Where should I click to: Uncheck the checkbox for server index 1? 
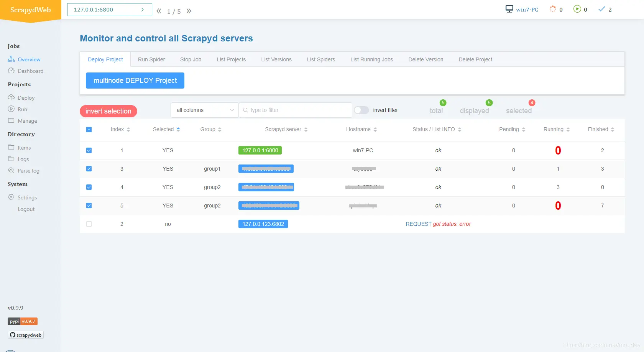point(89,150)
